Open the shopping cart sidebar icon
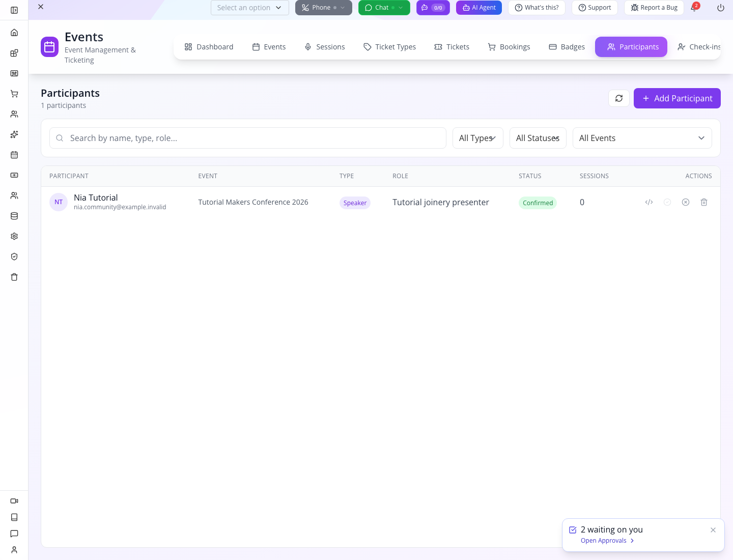The height and width of the screenshot is (560, 733). click(x=14, y=94)
